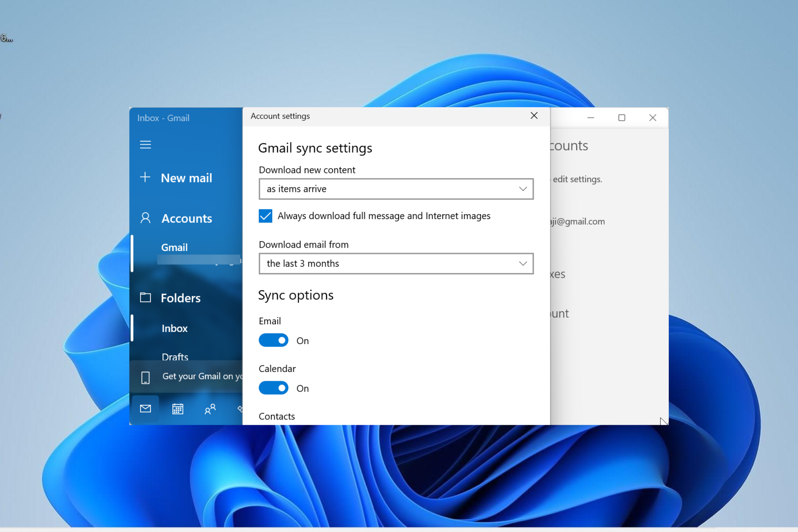Click the hamburger menu icon

[x=145, y=144]
